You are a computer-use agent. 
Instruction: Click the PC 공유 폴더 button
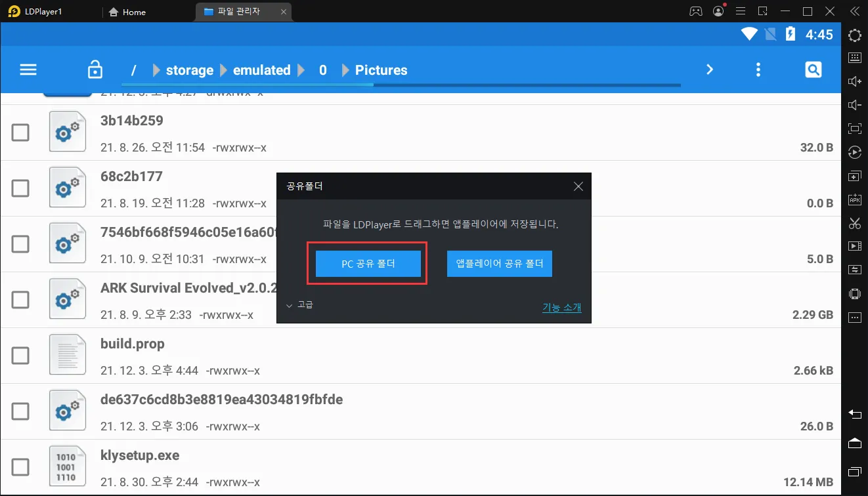click(x=367, y=263)
